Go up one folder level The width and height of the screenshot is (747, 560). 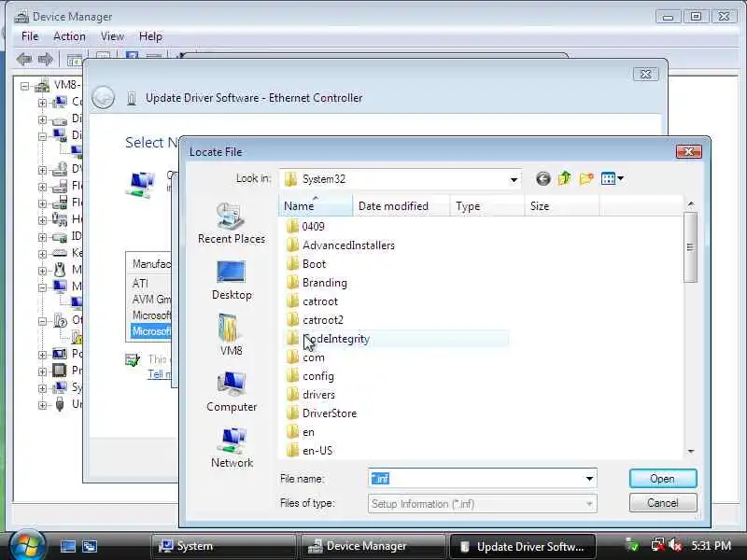pos(565,178)
